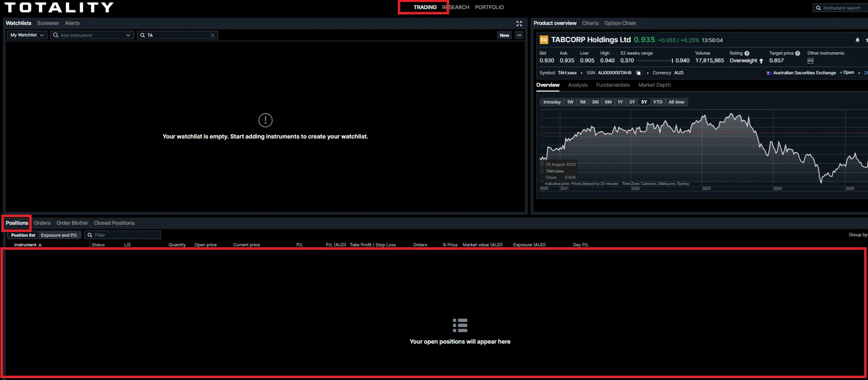Focus the Positions Filter input
This screenshot has height=380, width=868.
point(123,235)
